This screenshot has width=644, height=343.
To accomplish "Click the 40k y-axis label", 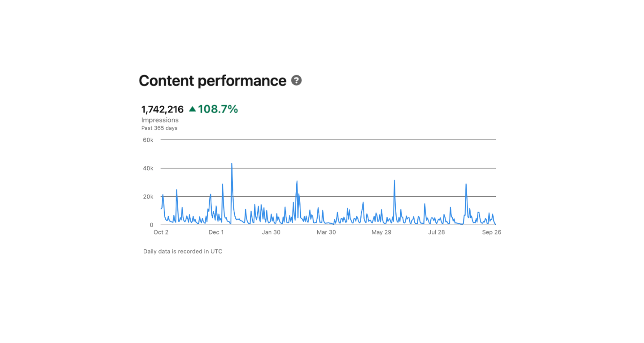I will [x=148, y=168].
